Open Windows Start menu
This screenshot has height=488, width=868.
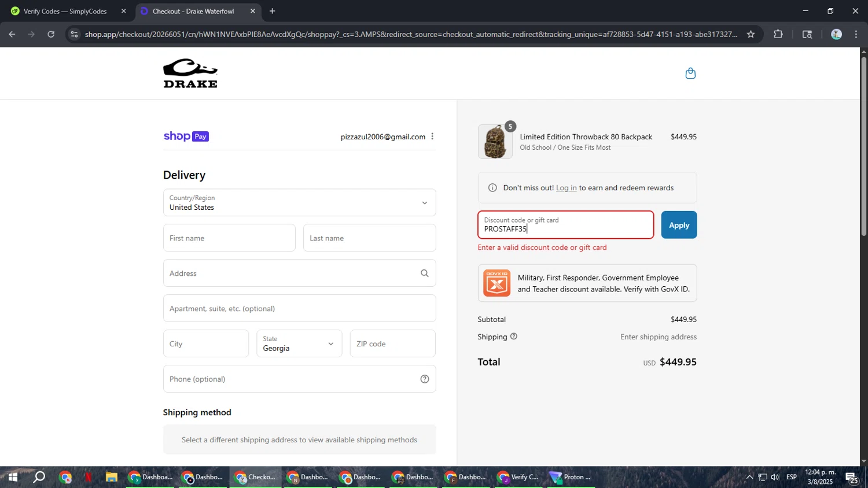tap(12, 477)
